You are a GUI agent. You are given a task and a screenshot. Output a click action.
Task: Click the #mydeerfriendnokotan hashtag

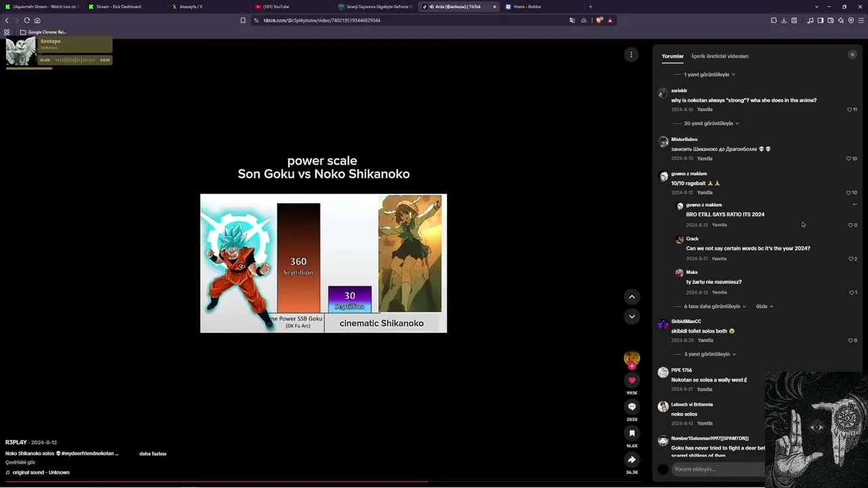click(x=89, y=453)
